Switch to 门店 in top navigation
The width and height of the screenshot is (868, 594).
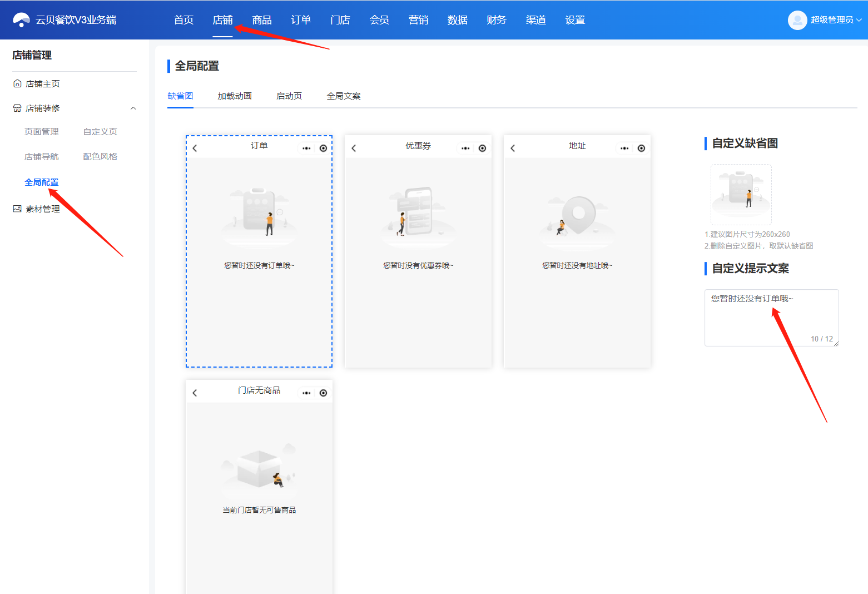coord(340,20)
